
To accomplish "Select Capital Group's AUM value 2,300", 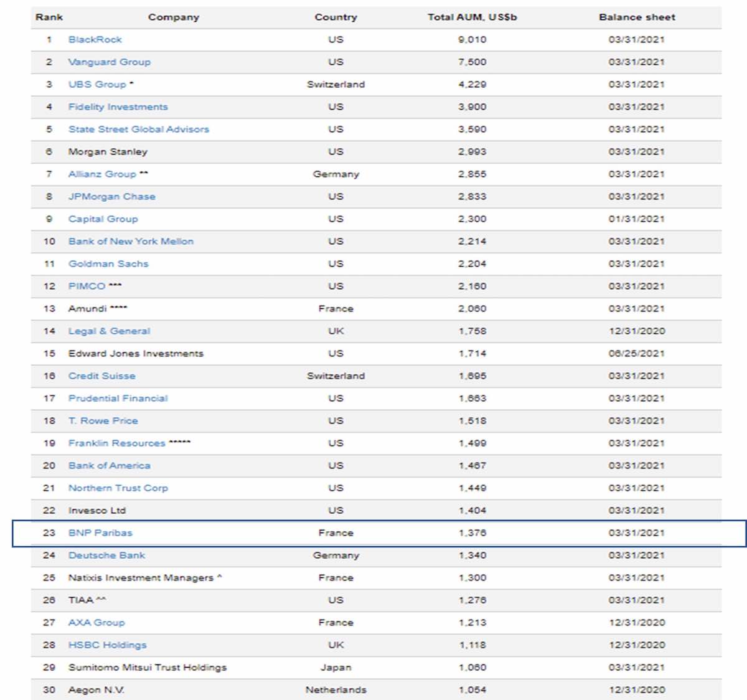I will click(472, 219).
